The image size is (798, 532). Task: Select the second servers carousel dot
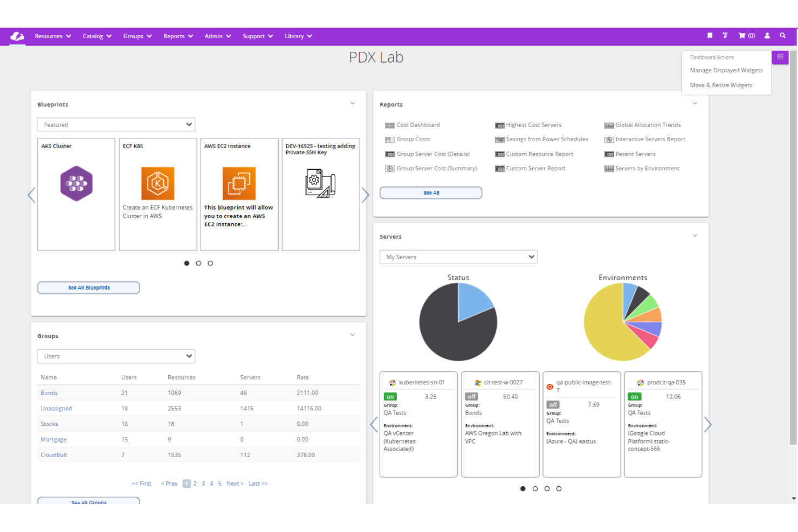coord(535,488)
